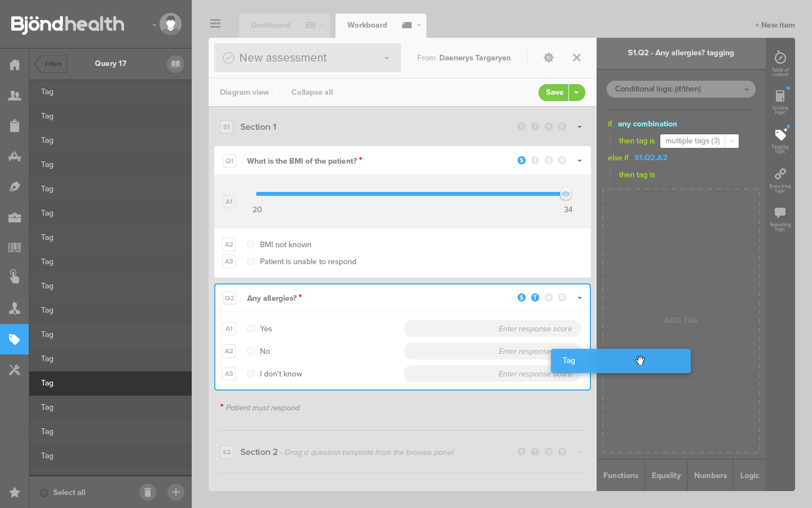The width and height of the screenshot is (812, 508).
Task: Open the Reporting logic speech icon
Action: [780, 213]
